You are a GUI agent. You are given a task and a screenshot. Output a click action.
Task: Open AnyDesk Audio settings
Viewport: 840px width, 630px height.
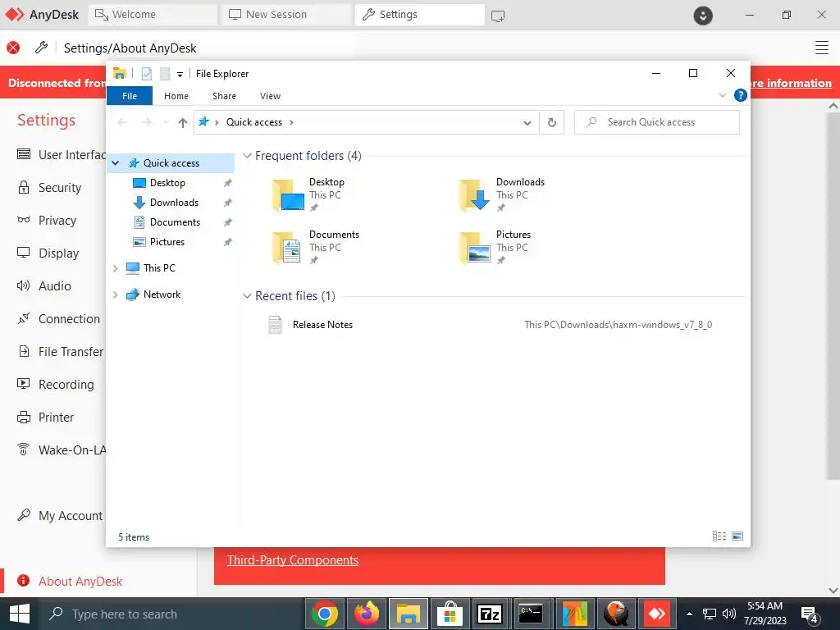click(x=44, y=285)
